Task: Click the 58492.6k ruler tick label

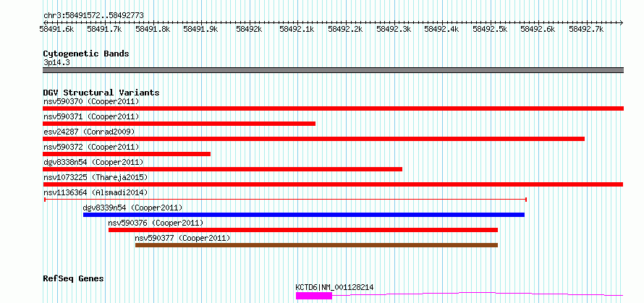Action: click(x=538, y=29)
